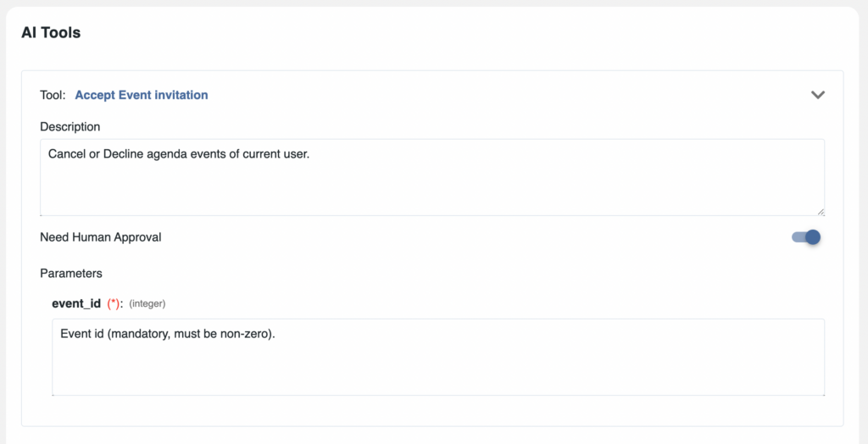
Task: Select the event_id parameter name
Action: coord(76,303)
